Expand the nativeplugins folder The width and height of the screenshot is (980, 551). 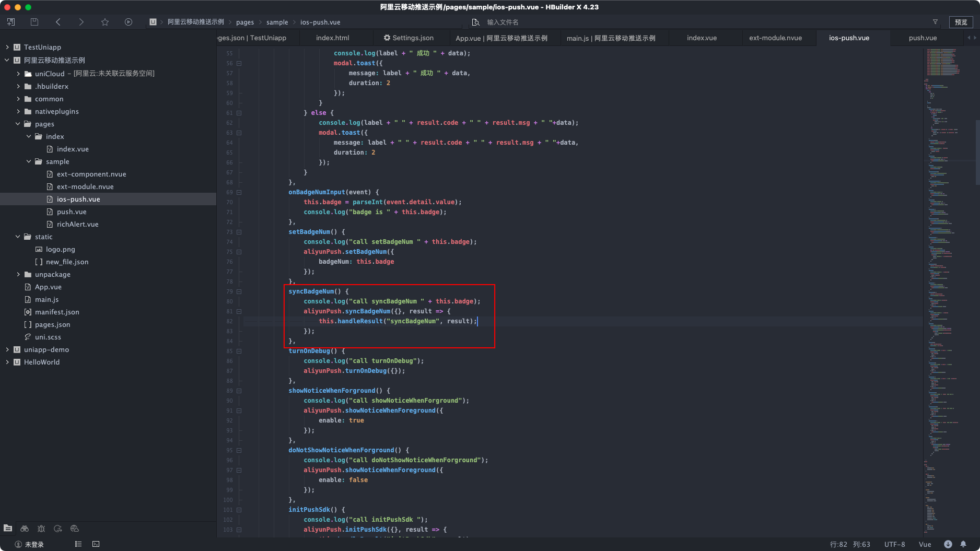pyautogui.click(x=18, y=111)
